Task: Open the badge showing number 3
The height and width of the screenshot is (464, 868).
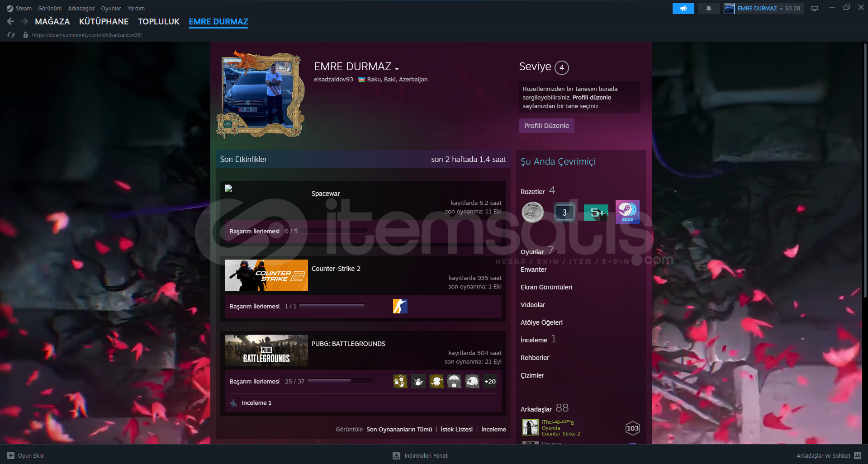Action: (x=564, y=212)
